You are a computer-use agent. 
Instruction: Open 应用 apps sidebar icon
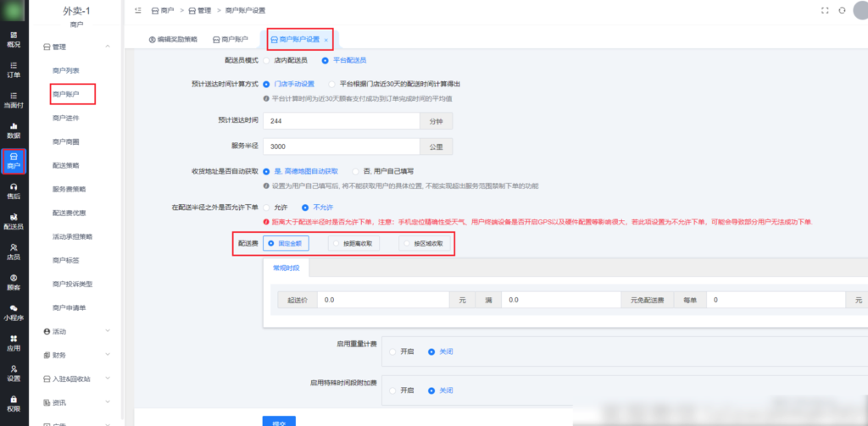click(14, 344)
